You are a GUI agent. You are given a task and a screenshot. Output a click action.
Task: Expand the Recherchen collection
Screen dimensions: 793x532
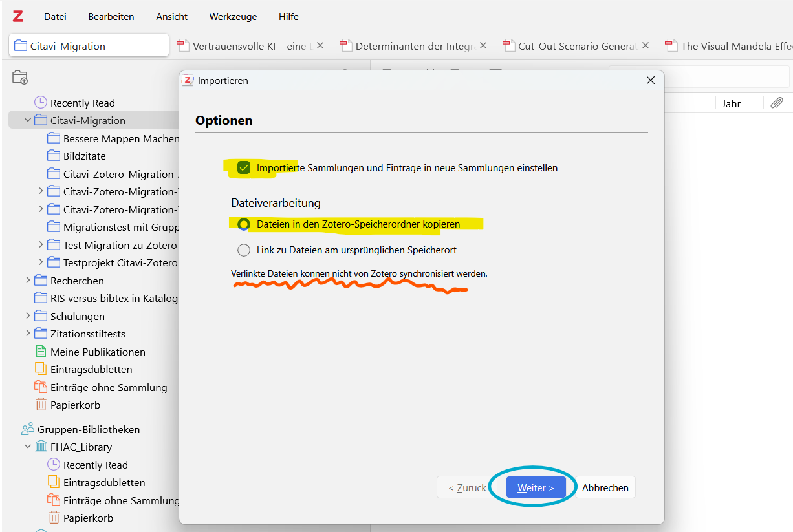point(28,281)
